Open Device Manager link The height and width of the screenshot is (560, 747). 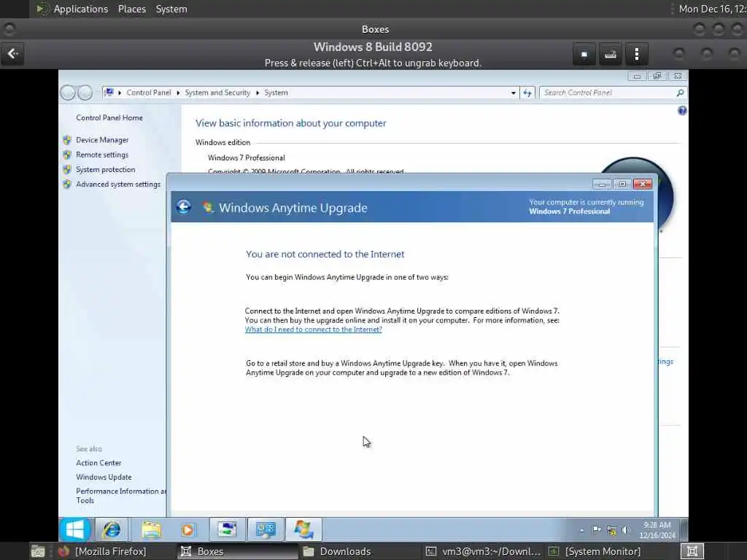click(102, 140)
